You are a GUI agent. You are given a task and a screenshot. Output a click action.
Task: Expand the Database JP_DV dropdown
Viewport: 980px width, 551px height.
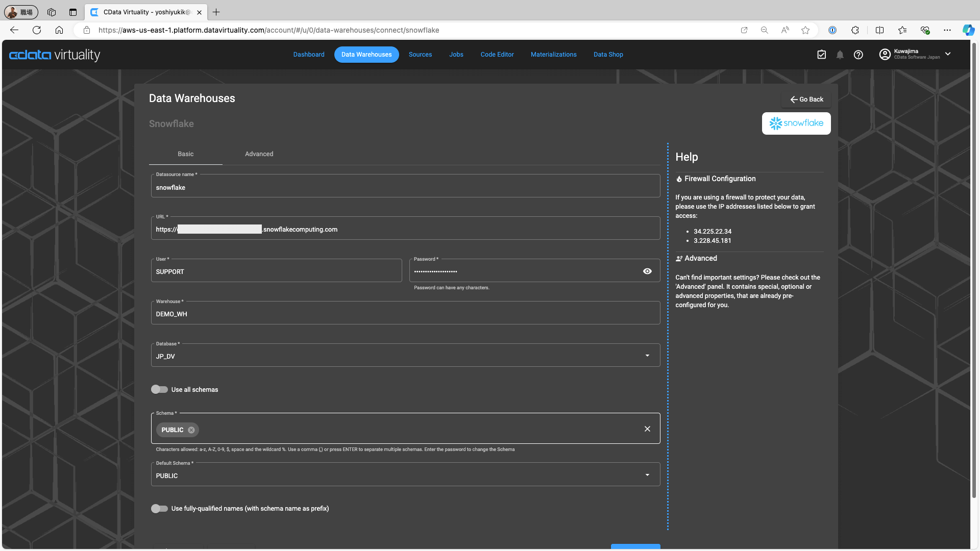point(647,356)
